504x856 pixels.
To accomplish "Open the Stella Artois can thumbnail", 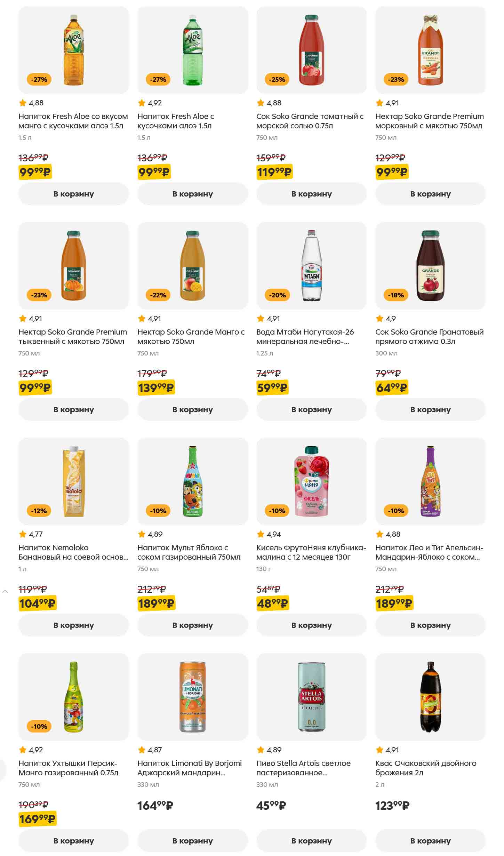I will coord(311,697).
